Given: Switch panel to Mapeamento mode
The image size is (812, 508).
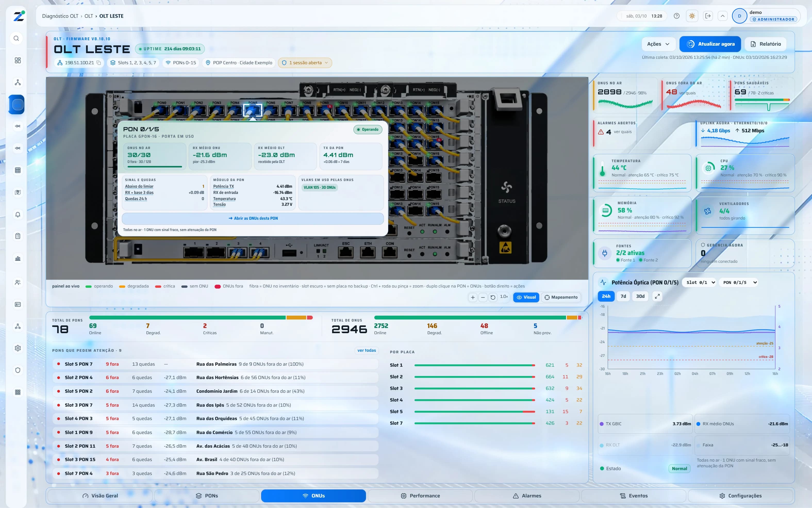Looking at the screenshot, I should pyautogui.click(x=561, y=297).
